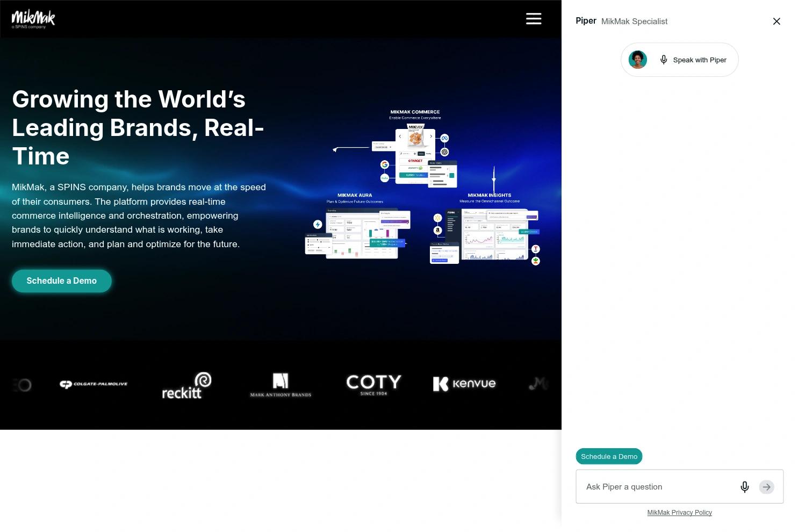Click the microphone icon in chat input
798x532 pixels.
(745, 487)
